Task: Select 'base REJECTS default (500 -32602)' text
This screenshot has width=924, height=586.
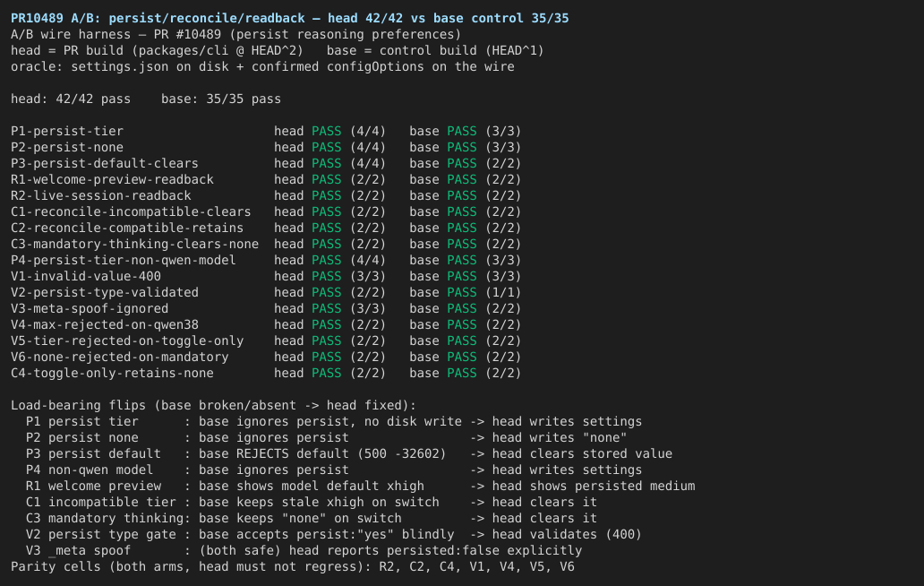Action: pos(322,454)
